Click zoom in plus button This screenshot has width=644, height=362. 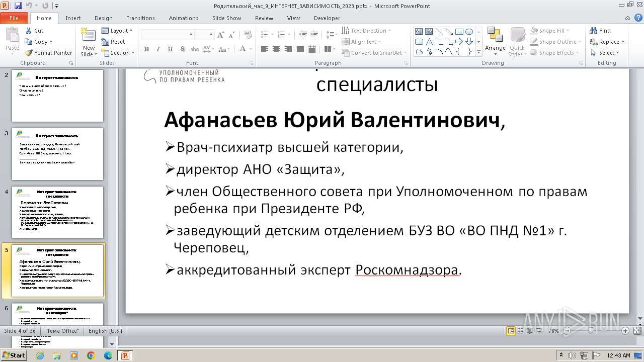pyautogui.click(x=625, y=331)
